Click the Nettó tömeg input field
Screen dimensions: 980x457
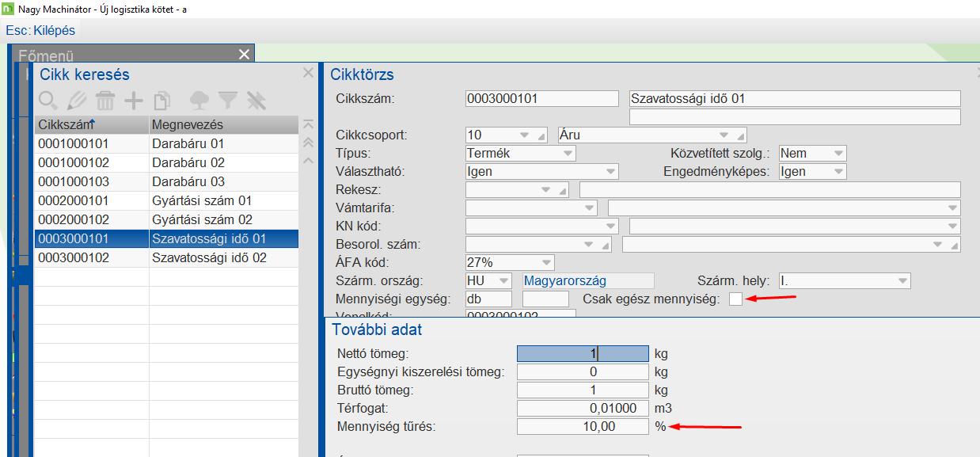[x=582, y=352]
